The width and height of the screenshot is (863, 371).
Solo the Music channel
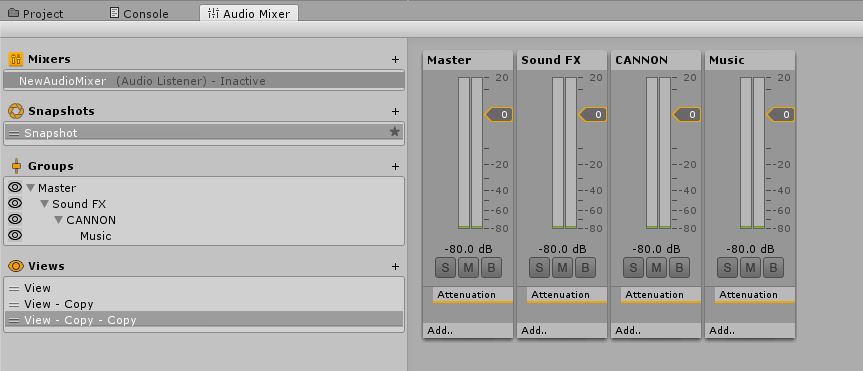click(x=727, y=268)
